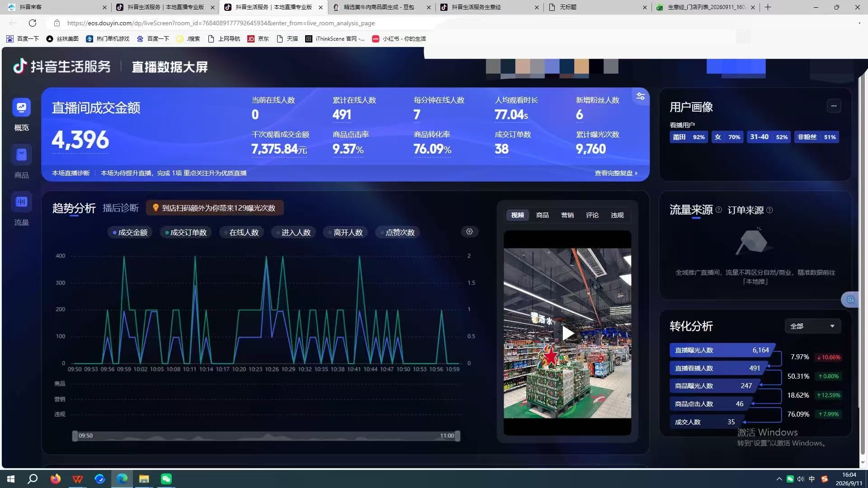Switch to the 订单来源 tab
Image resolution: width=868 pixels, height=488 pixels.
745,210
